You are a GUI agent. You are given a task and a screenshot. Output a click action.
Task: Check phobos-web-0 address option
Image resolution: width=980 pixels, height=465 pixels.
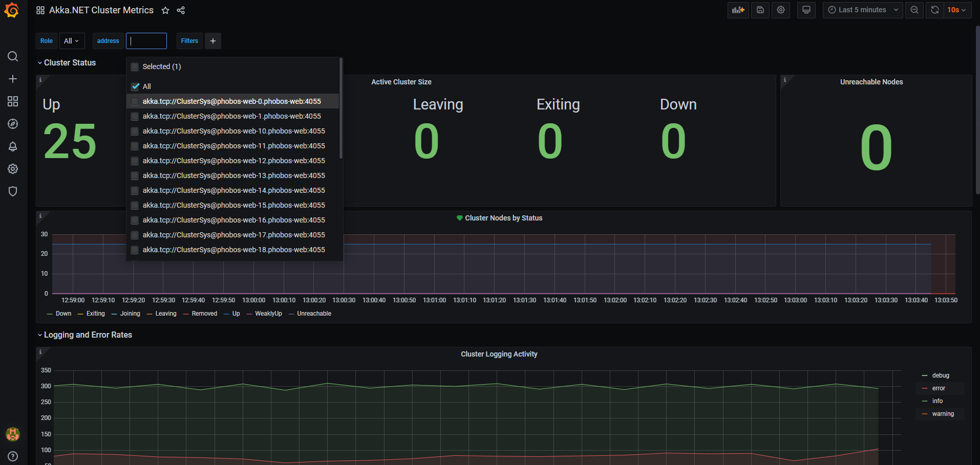pyautogui.click(x=135, y=101)
